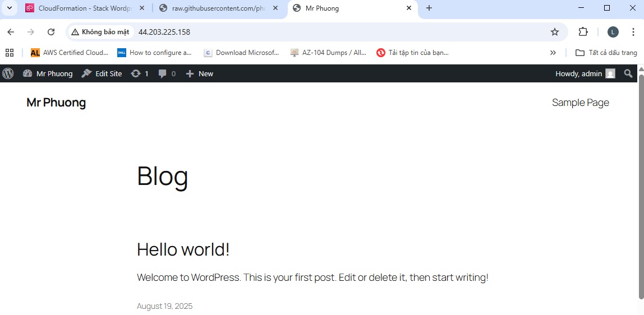Viewport: 644px width, 315px height.
Task: Click the page vertical scrollbar
Action: [x=641, y=185]
